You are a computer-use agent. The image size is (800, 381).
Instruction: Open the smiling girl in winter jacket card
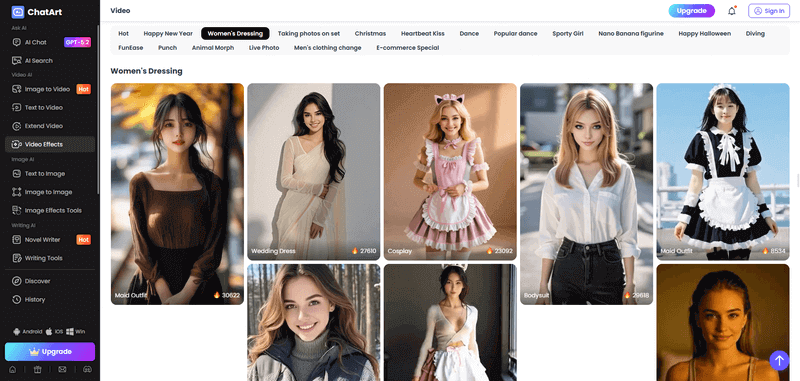[x=314, y=322]
